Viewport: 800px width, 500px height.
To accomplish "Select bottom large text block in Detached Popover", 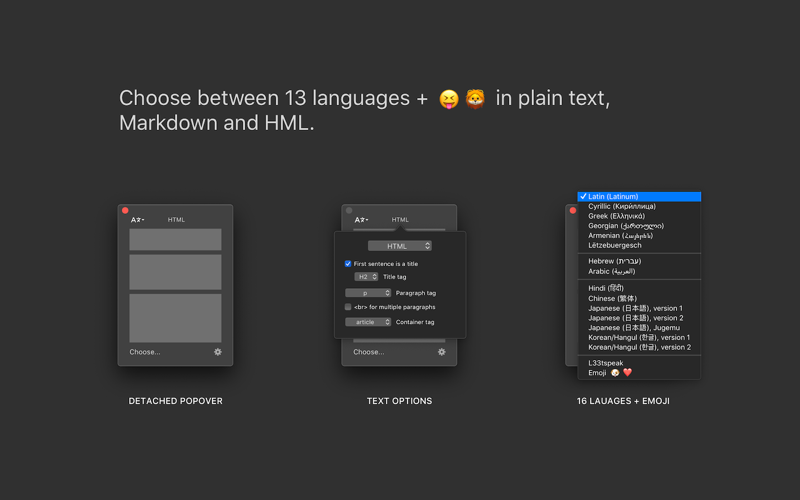I will (176, 318).
